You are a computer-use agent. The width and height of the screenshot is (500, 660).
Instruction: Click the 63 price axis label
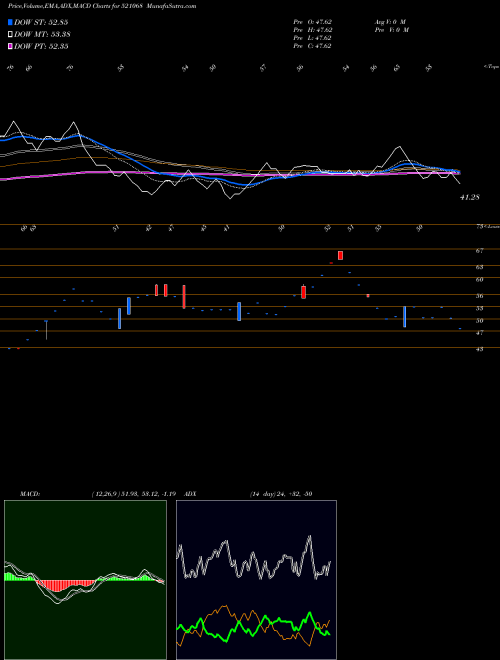click(x=479, y=267)
